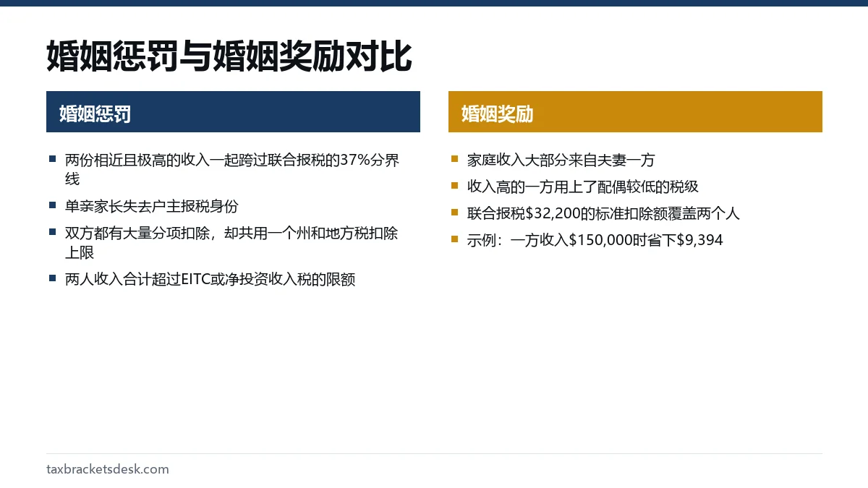Click footer text taxbracketsdesk.com
The width and height of the screenshot is (868, 488).
click(x=108, y=469)
